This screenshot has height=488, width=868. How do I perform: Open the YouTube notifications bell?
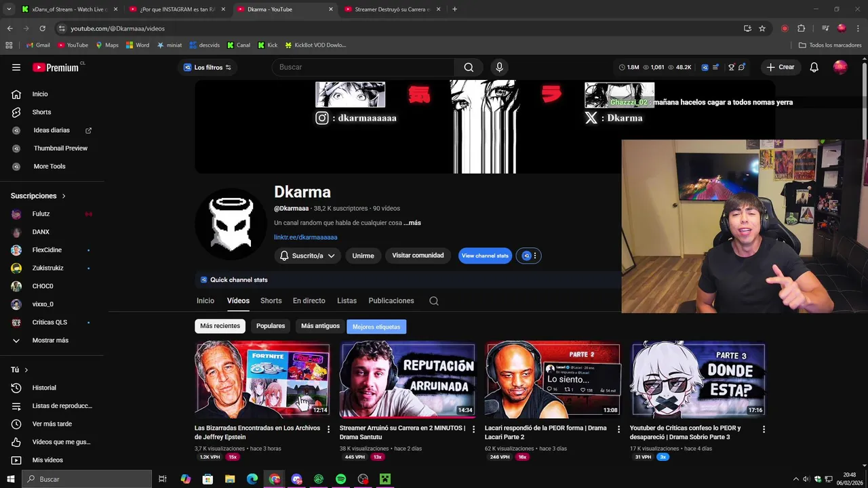click(x=814, y=67)
